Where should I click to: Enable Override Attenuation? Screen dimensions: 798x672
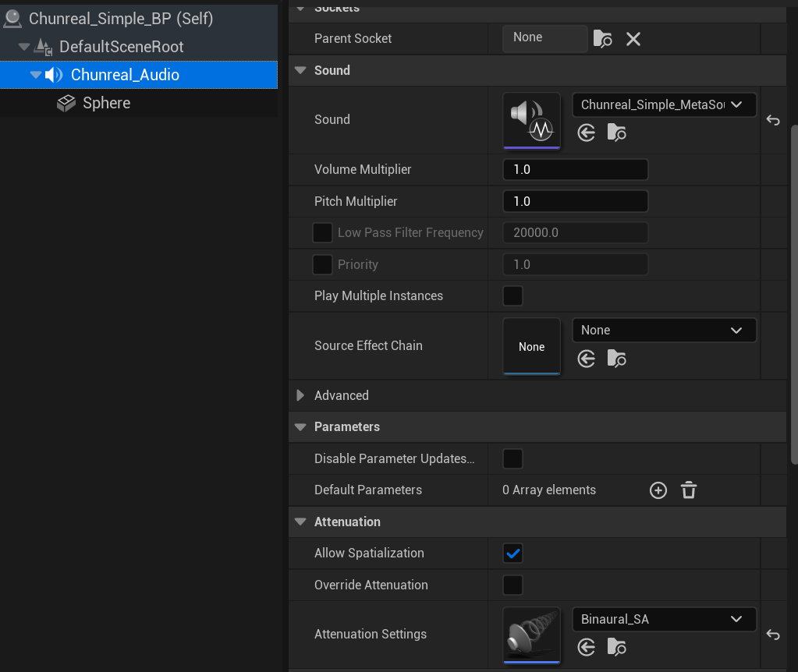(512, 585)
